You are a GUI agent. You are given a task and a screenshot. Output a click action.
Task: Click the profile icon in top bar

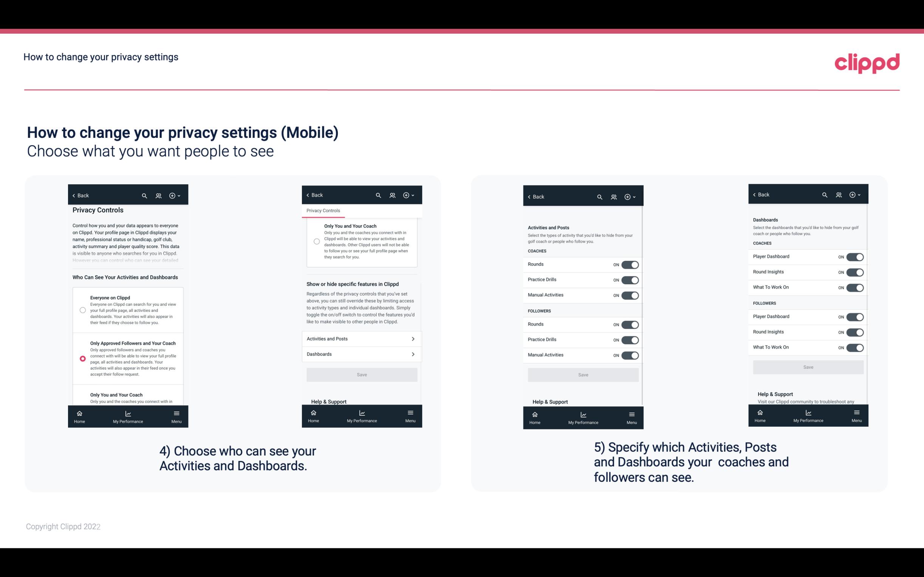click(x=158, y=196)
